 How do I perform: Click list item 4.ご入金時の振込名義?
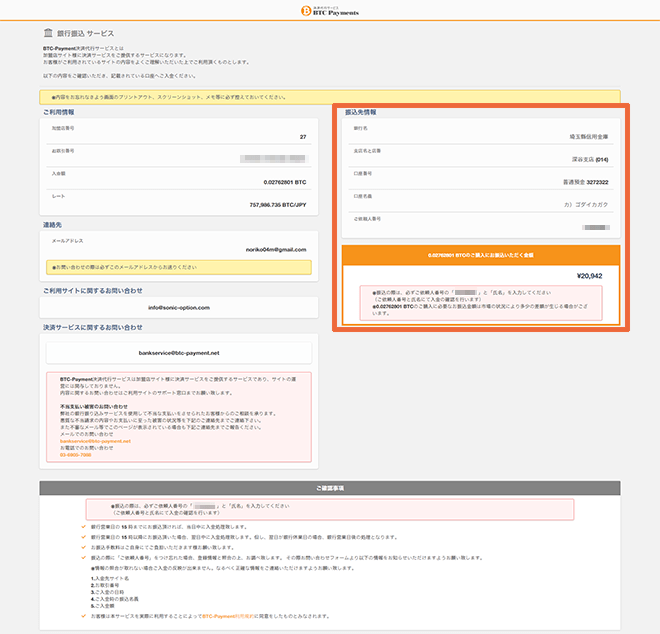(x=115, y=599)
